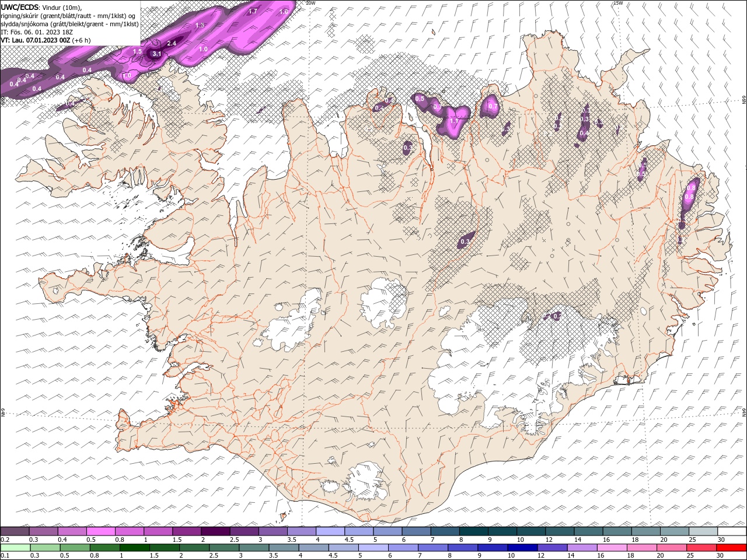Click the 1.3 precipitation value on the map

[200, 25]
